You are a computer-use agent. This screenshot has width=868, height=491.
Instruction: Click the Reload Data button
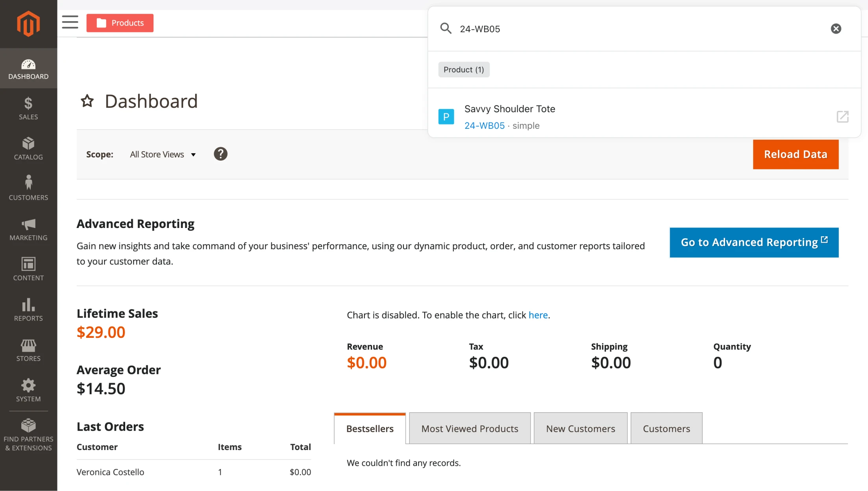(796, 154)
